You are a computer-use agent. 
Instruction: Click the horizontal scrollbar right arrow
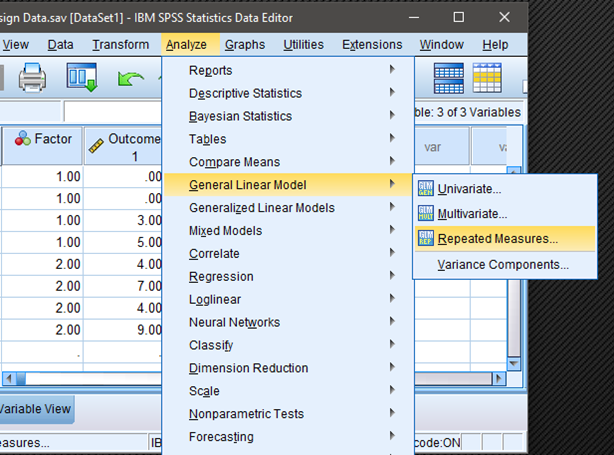(498, 379)
